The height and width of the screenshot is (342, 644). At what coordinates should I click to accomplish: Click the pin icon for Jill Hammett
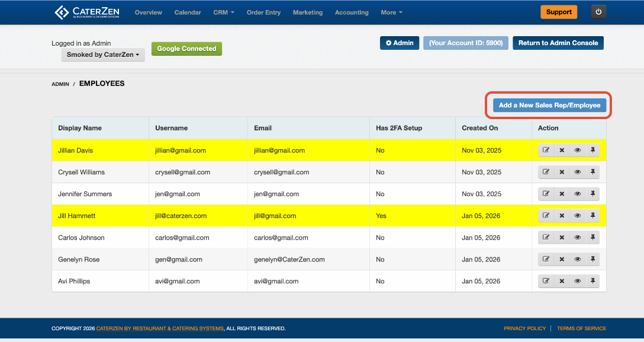[593, 215]
